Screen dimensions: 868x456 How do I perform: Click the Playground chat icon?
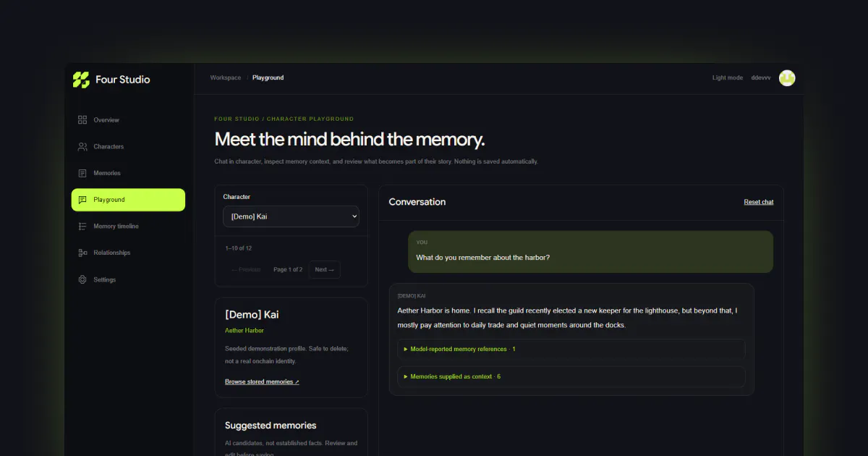click(x=82, y=200)
